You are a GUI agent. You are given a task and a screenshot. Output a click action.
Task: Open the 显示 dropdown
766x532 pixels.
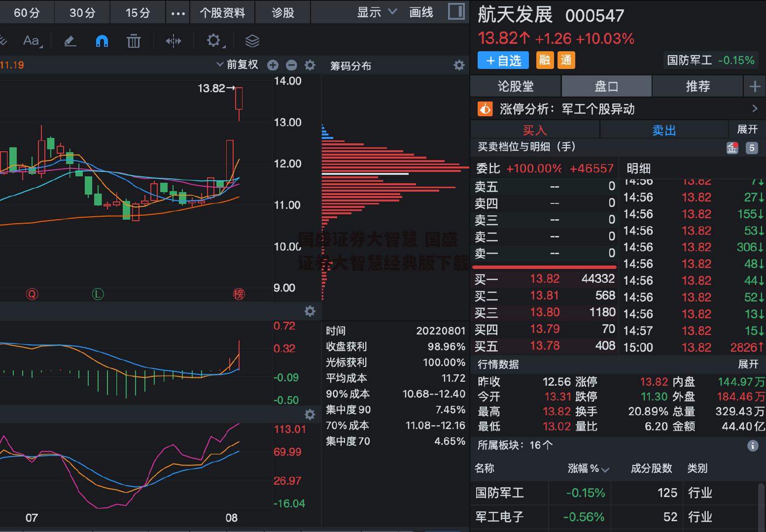pyautogui.click(x=377, y=12)
